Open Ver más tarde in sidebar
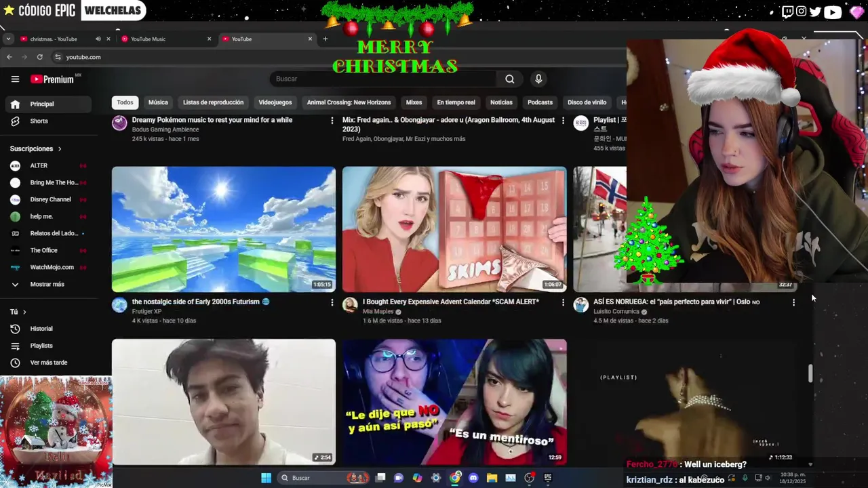 [47, 363]
